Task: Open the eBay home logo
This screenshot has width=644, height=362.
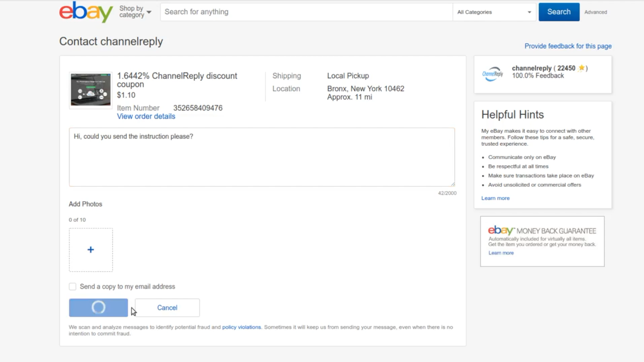Action: (86, 12)
